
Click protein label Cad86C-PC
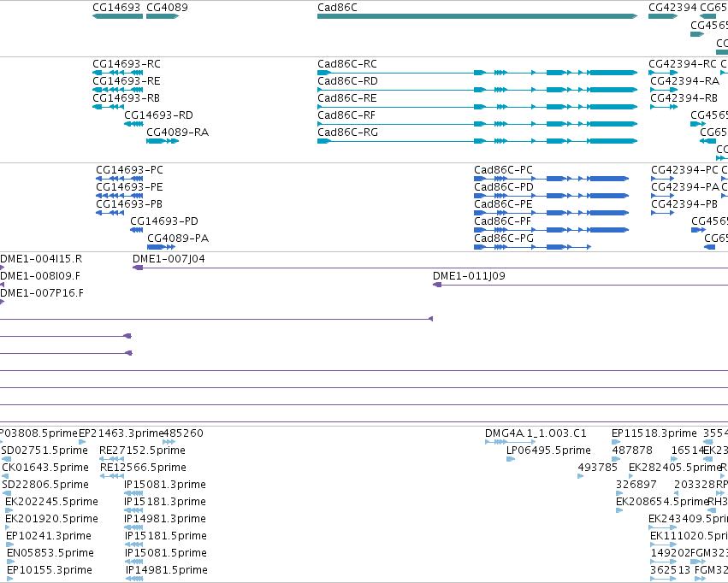click(x=503, y=170)
